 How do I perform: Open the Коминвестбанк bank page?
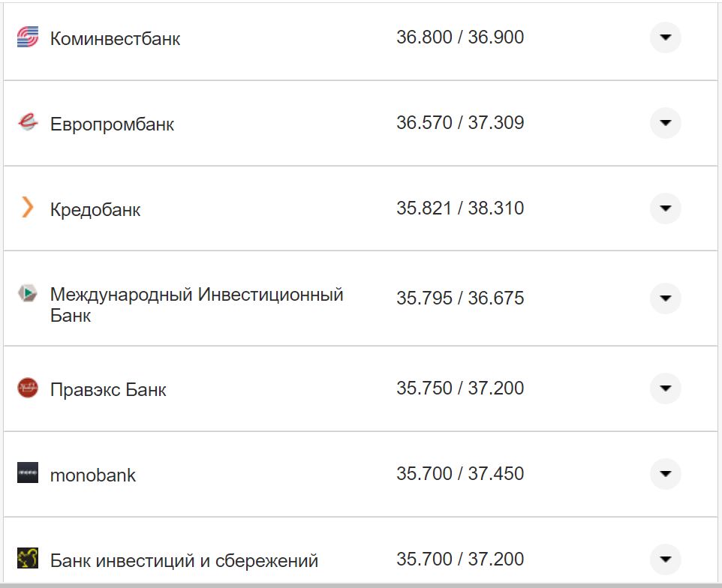[x=114, y=38]
